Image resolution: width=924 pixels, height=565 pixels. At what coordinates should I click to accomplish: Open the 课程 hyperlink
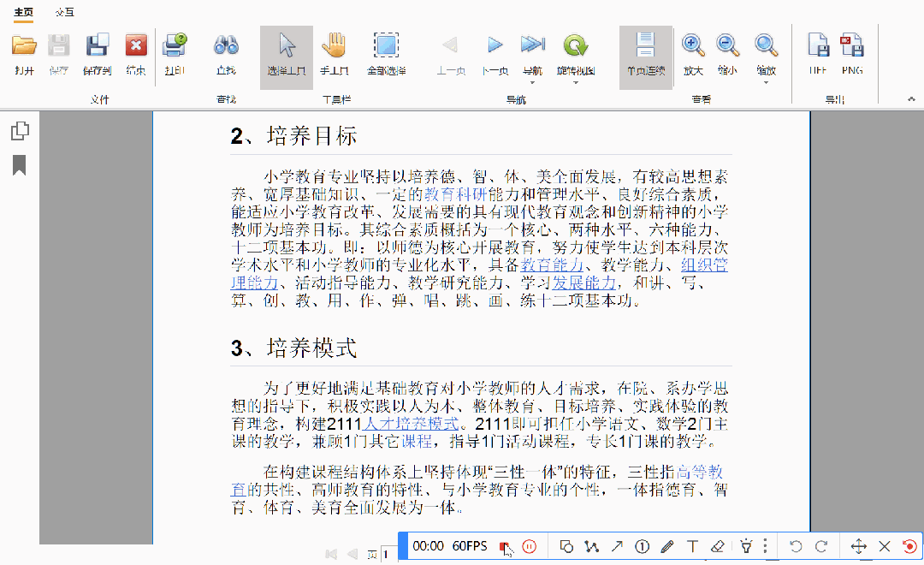pos(418,441)
